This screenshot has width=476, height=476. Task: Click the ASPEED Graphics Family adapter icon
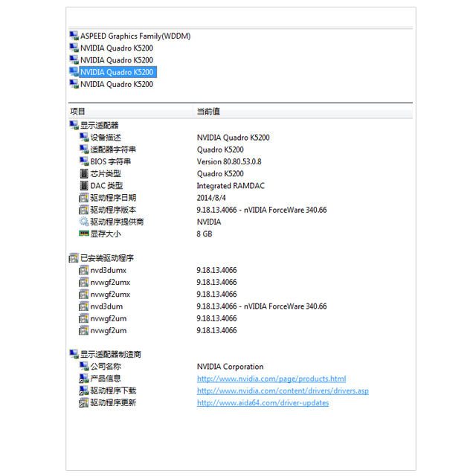[74, 36]
